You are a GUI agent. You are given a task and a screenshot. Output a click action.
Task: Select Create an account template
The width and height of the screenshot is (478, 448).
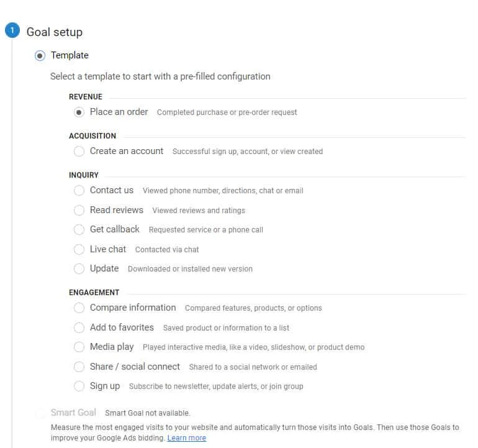79,152
